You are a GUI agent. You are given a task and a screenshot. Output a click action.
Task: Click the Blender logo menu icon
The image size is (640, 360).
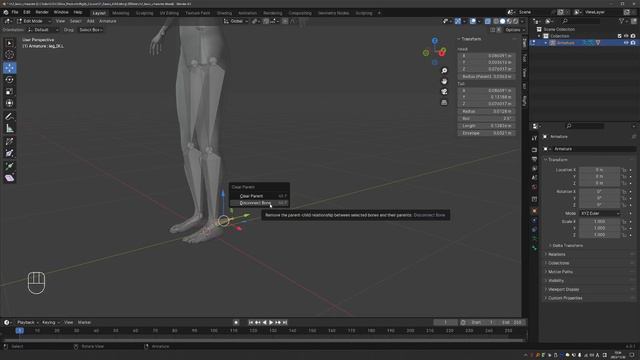click(6, 13)
